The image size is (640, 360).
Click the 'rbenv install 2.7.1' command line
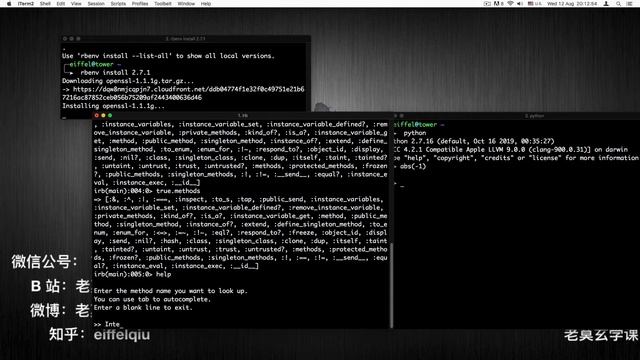[116, 72]
